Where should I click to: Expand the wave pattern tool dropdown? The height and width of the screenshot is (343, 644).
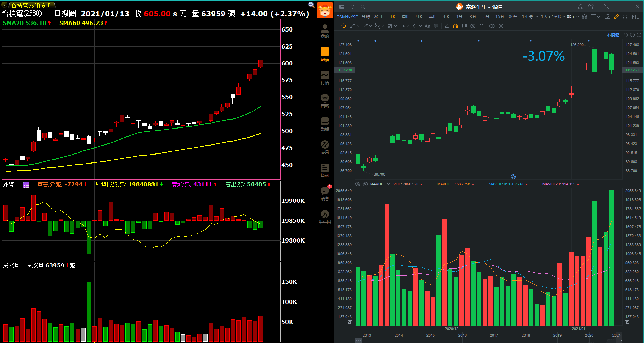(383, 26)
